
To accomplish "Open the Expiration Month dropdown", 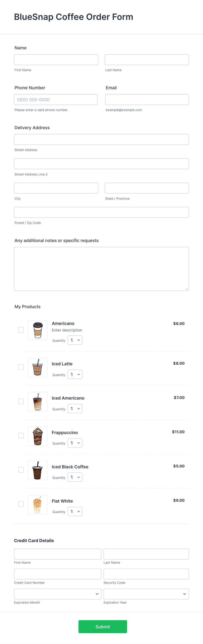I will (x=57, y=594).
